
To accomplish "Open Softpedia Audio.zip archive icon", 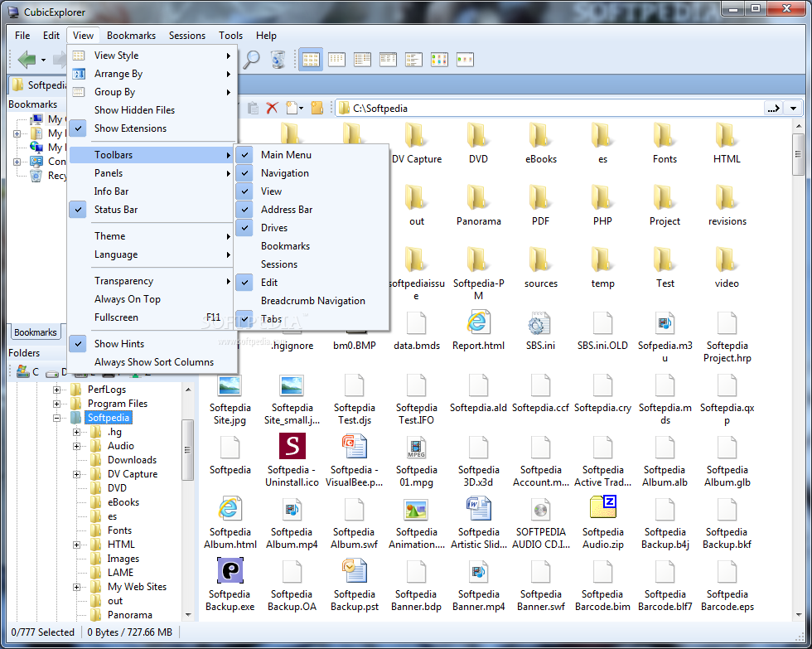I will (603, 507).
